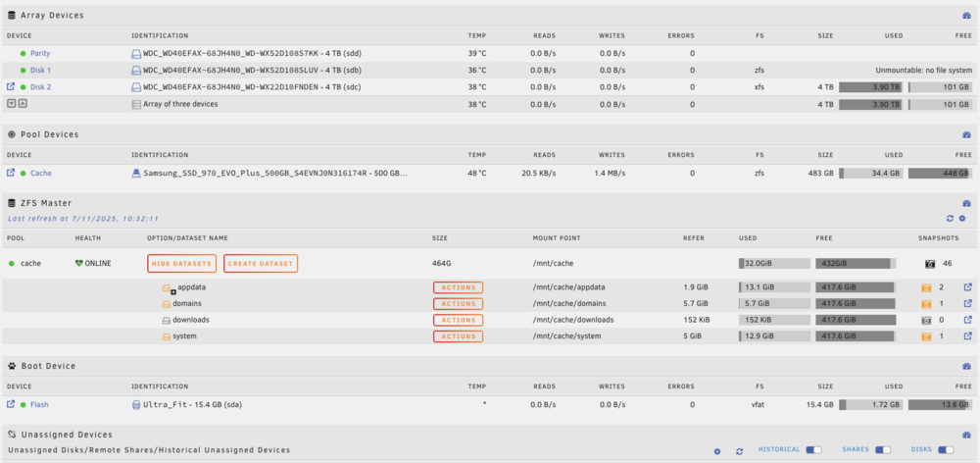The image size is (980, 463).
Task: Open the Cache device link
Action: click(x=40, y=174)
